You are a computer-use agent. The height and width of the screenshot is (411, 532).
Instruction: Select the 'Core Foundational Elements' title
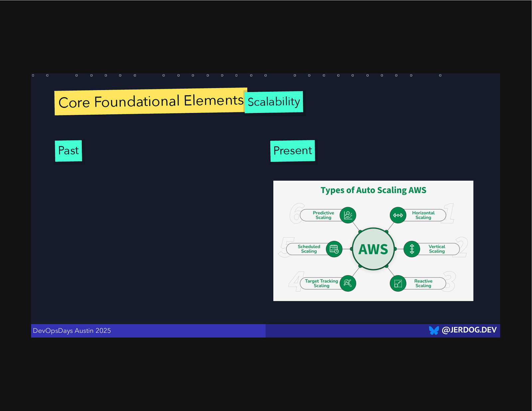pyautogui.click(x=151, y=101)
